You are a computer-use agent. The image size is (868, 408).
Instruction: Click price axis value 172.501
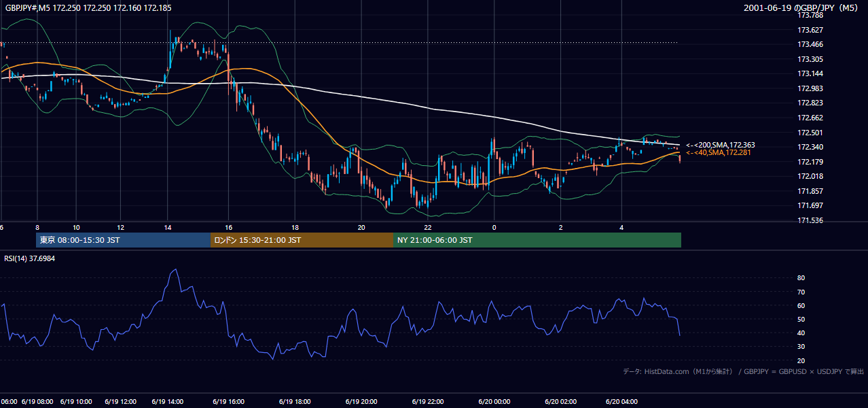point(810,133)
